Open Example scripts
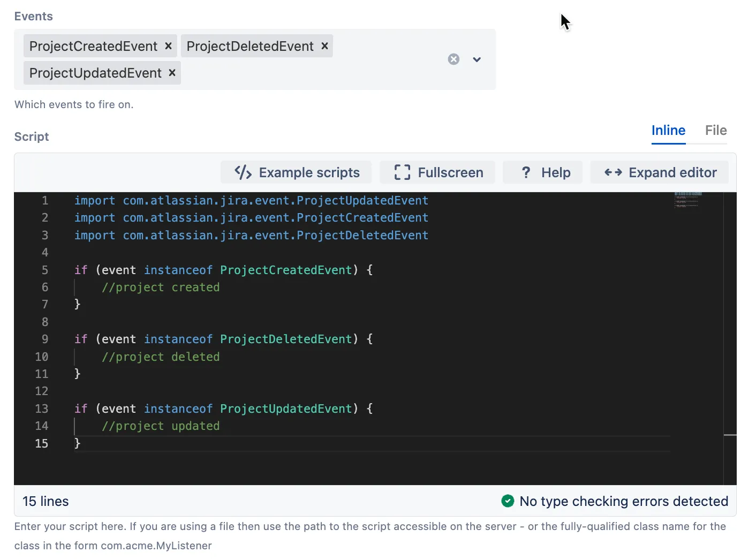The width and height of the screenshot is (756, 560). (x=296, y=172)
